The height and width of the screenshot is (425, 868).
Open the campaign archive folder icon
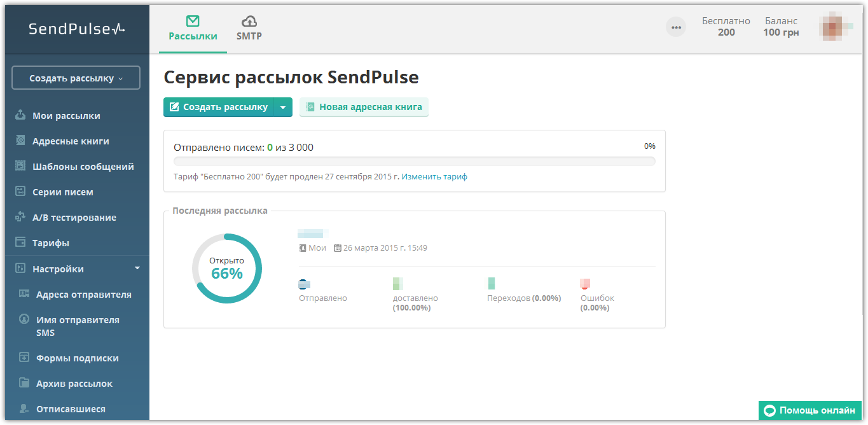(x=24, y=384)
